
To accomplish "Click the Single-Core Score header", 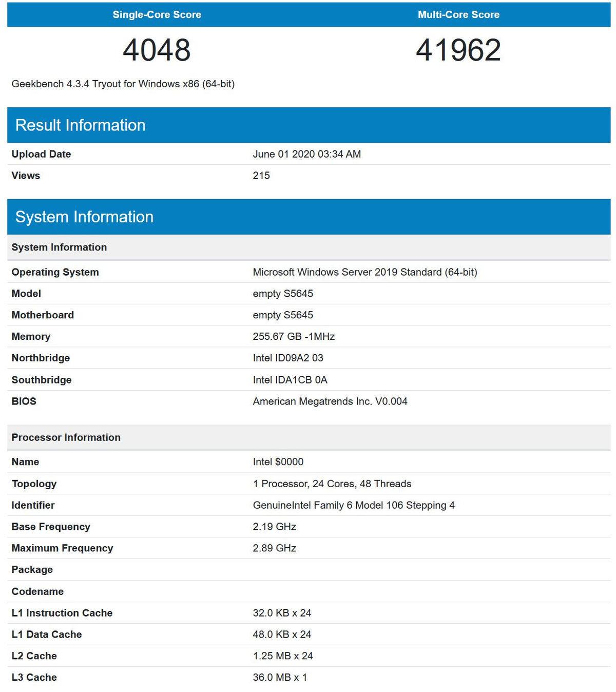I will [x=157, y=14].
